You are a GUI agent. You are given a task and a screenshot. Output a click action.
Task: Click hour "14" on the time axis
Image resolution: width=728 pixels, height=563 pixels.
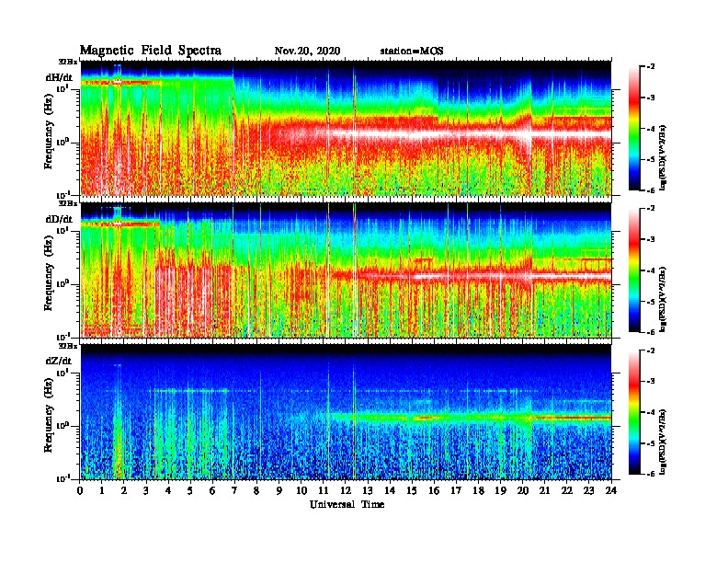[x=390, y=490]
